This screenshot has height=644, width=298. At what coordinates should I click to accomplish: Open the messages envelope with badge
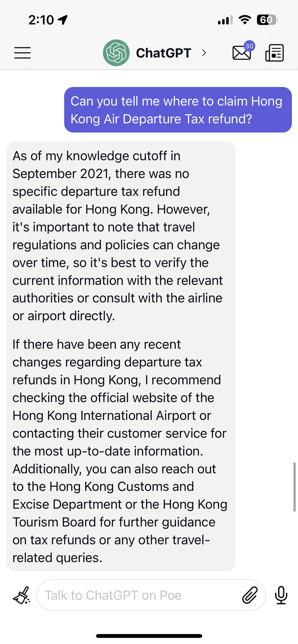(242, 53)
